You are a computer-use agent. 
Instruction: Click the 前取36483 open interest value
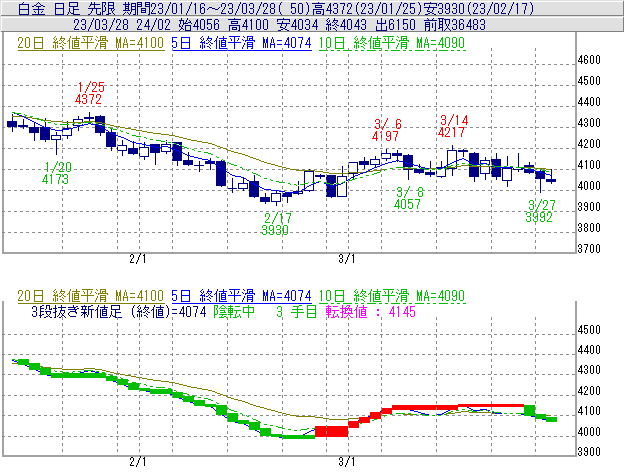point(455,25)
